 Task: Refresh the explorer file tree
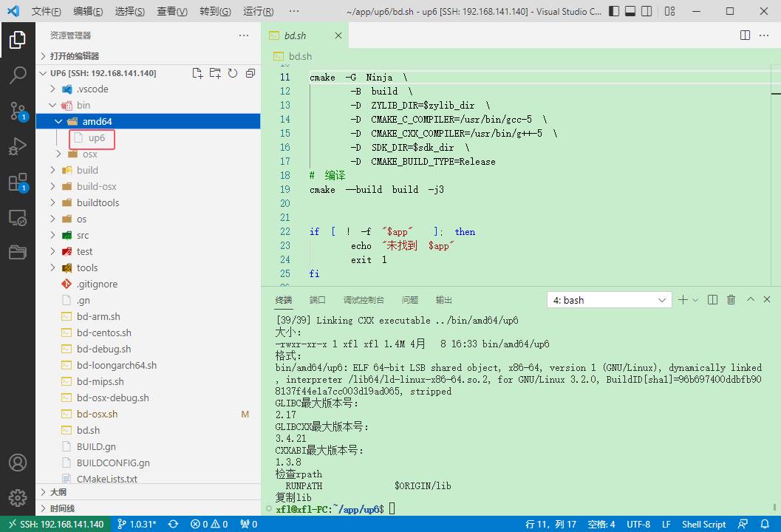pyautogui.click(x=233, y=73)
